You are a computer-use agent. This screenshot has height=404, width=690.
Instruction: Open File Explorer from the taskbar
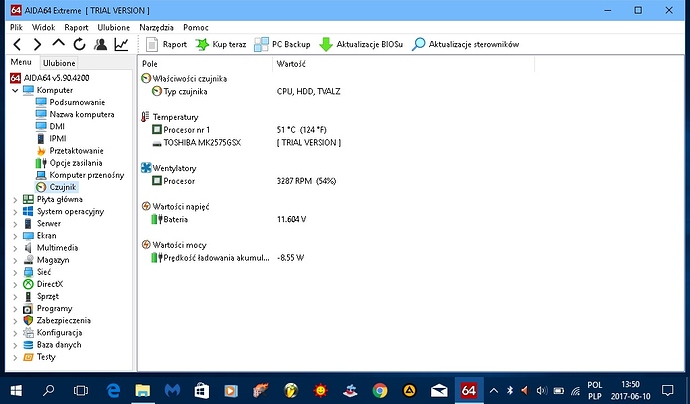tap(143, 390)
